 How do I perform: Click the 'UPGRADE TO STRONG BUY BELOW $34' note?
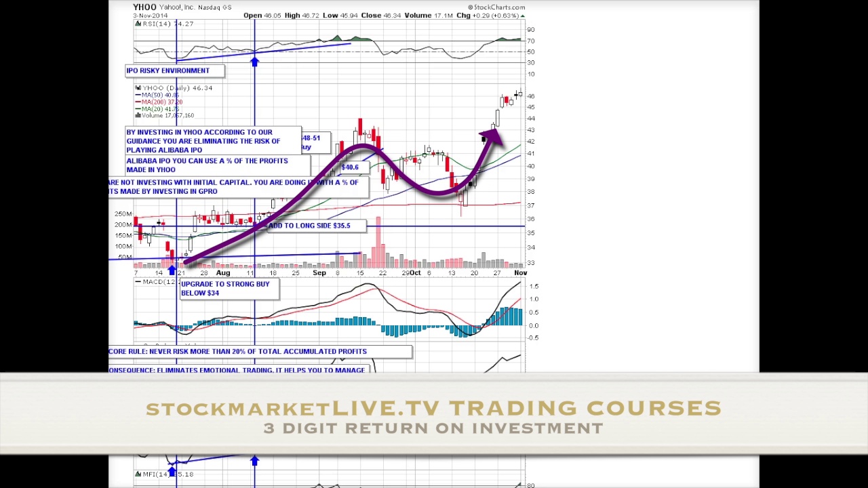(229, 289)
